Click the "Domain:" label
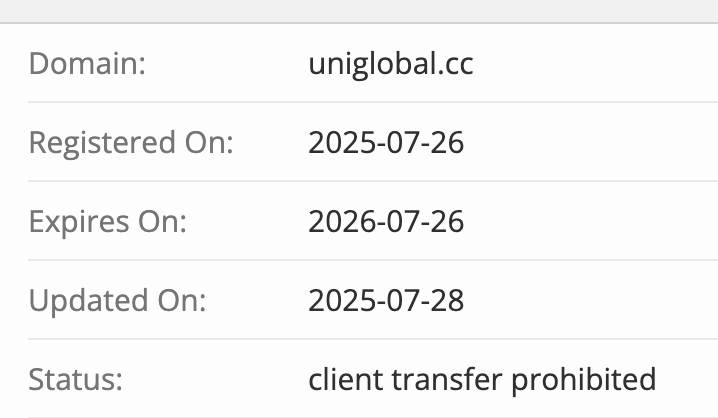718x418 pixels. (x=87, y=64)
